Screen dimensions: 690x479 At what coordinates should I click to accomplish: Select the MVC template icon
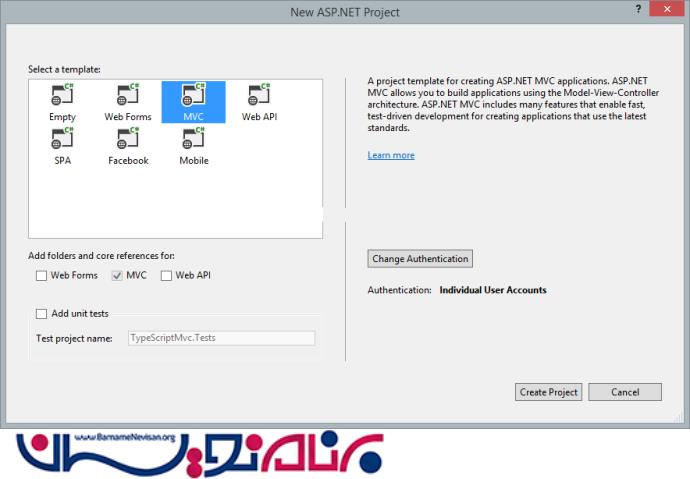(x=193, y=95)
